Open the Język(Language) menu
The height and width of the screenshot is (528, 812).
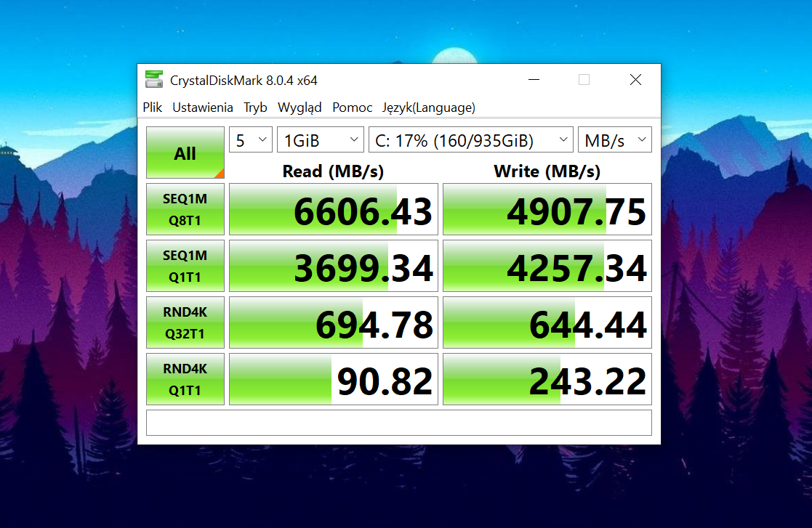pyautogui.click(x=429, y=107)
